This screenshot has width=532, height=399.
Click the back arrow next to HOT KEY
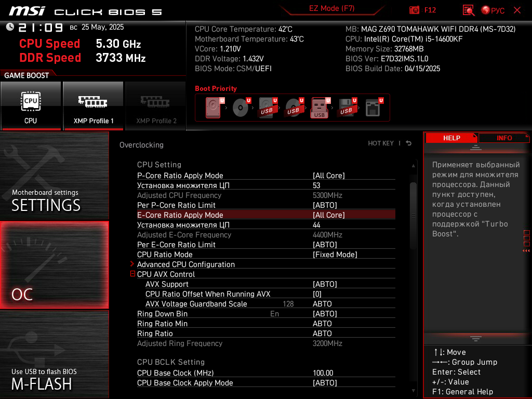(409, 143)
